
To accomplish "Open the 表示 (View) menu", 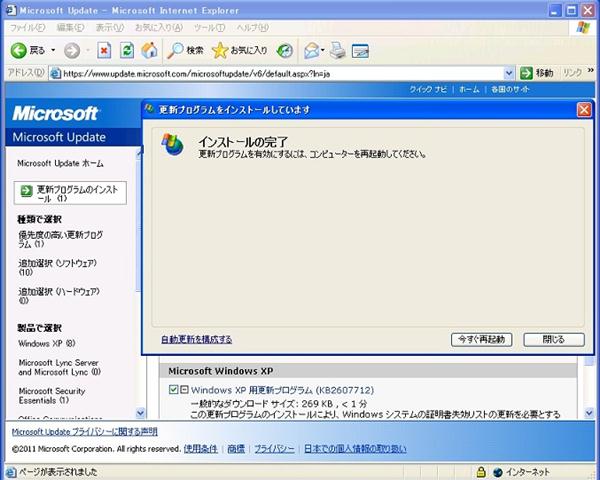I will [x=109, y=28].
